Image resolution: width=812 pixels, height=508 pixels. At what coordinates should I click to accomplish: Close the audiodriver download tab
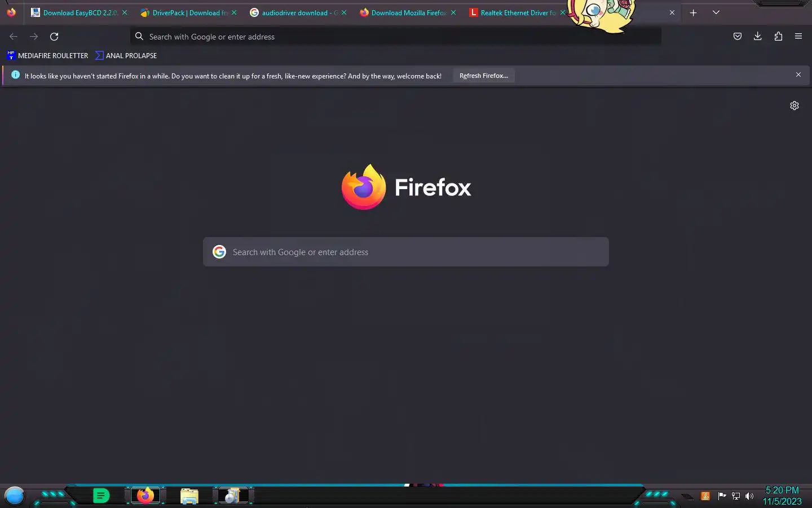tap(344, 12)
